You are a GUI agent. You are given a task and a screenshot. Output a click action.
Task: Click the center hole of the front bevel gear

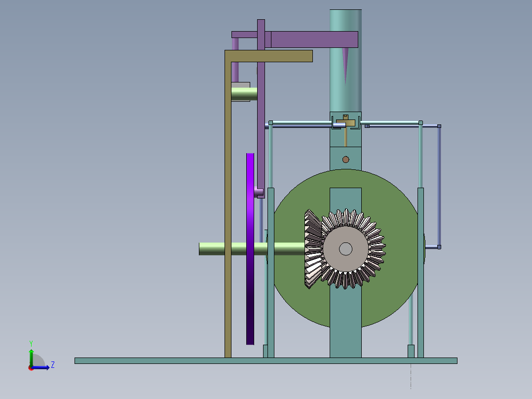(x=345, y=249)
